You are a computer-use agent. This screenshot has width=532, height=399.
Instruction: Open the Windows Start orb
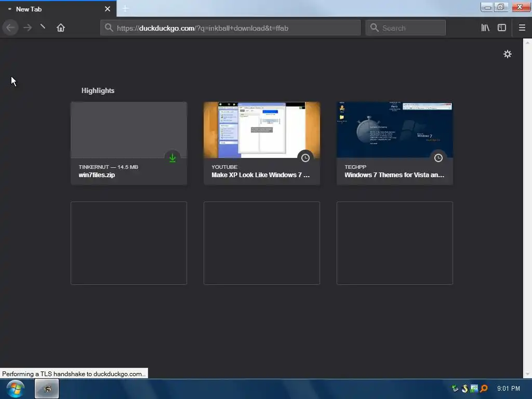(15, 389)
